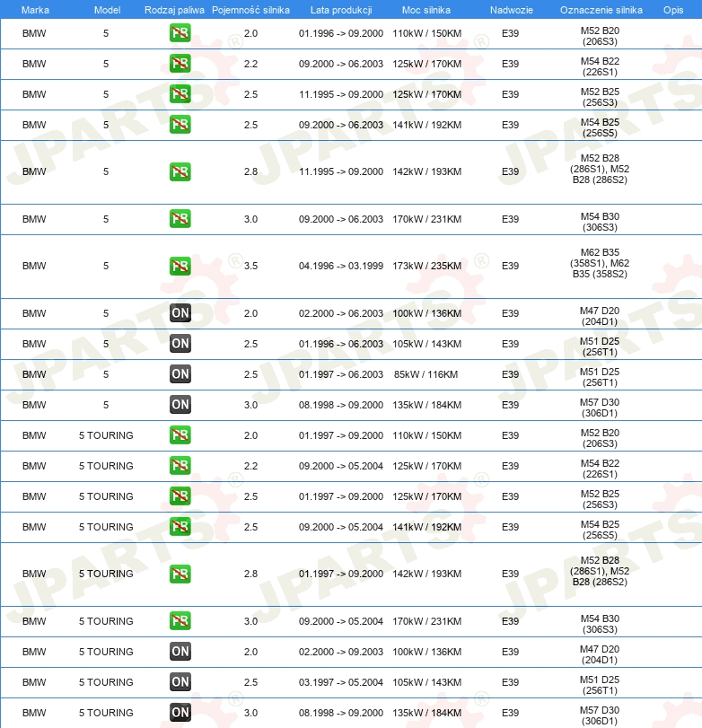Select the power value 173kW / 235KM
The width and height of the screenshot is (702, 728).
[427, 266]
